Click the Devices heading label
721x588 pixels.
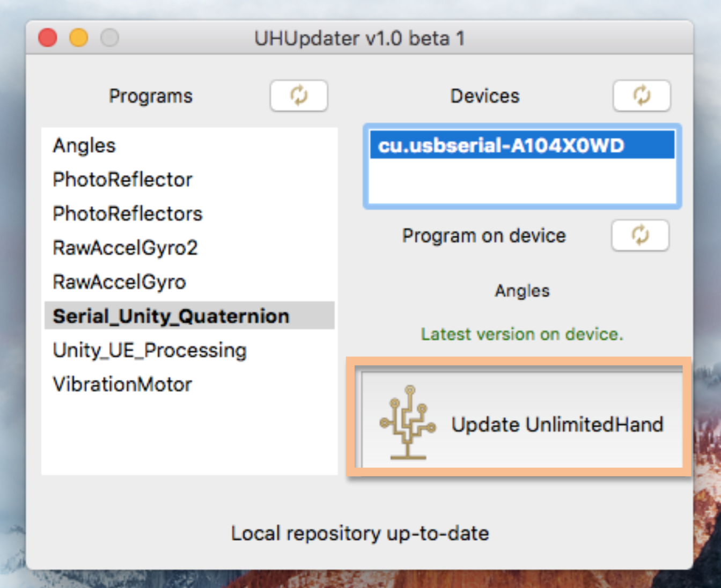tap(485, 96)
